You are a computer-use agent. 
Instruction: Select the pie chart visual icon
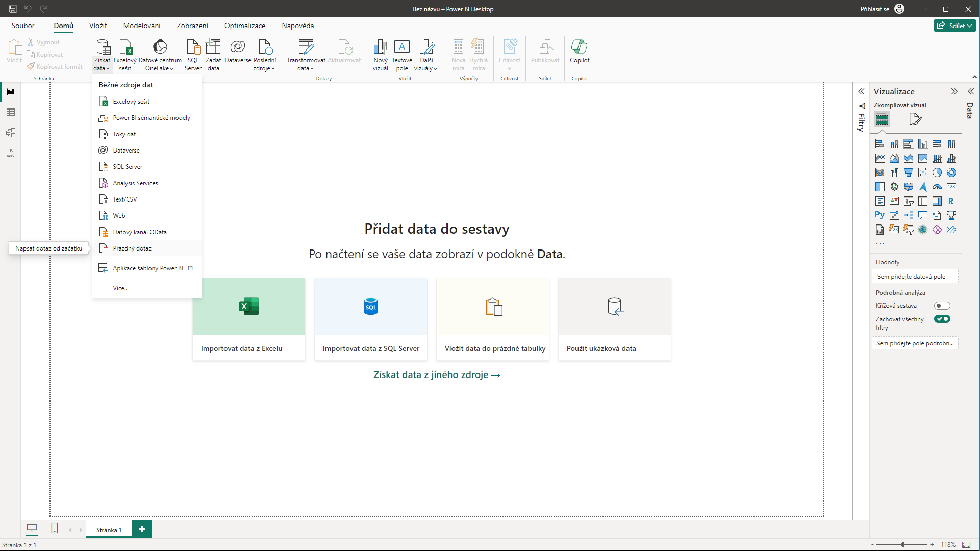coord(937,172)
